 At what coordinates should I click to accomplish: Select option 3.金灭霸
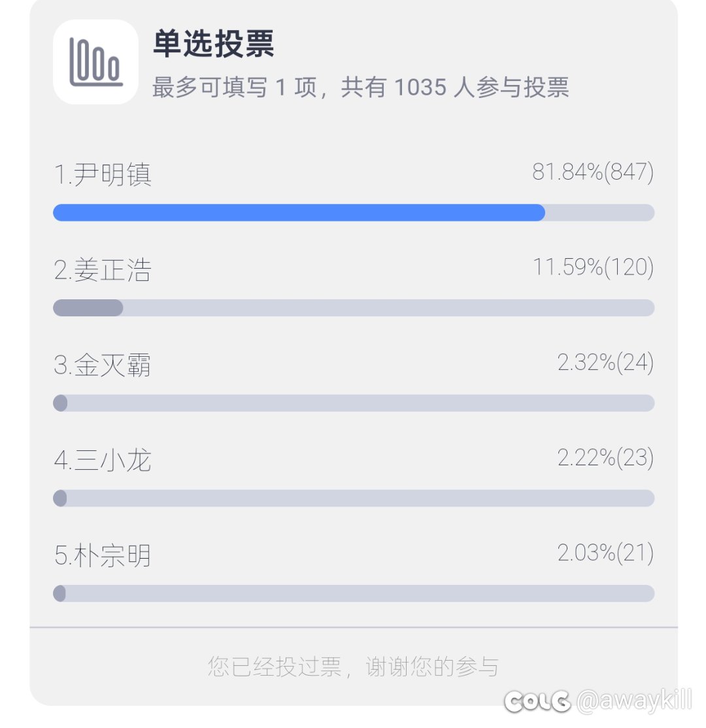click(103, 366)
